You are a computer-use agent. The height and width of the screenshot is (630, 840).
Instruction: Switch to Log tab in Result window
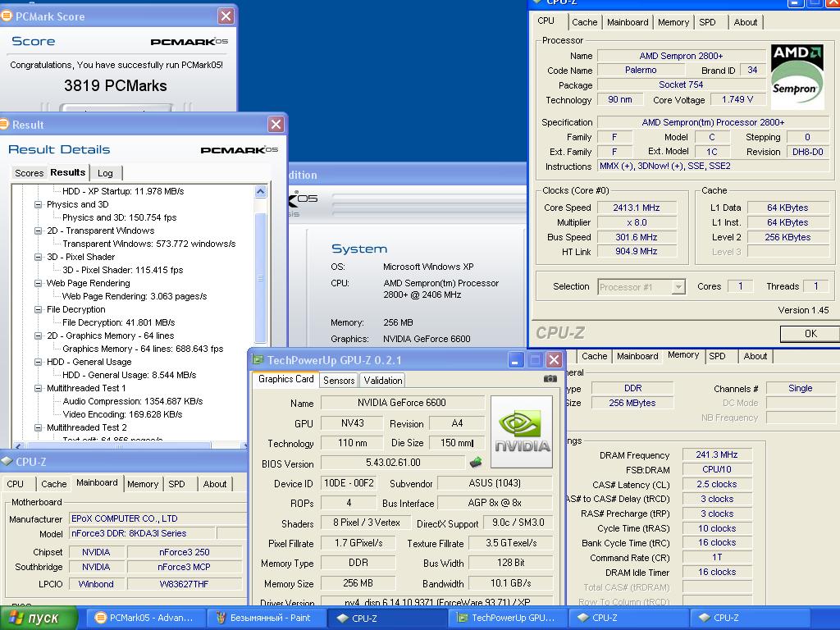[x=106, y=173]
